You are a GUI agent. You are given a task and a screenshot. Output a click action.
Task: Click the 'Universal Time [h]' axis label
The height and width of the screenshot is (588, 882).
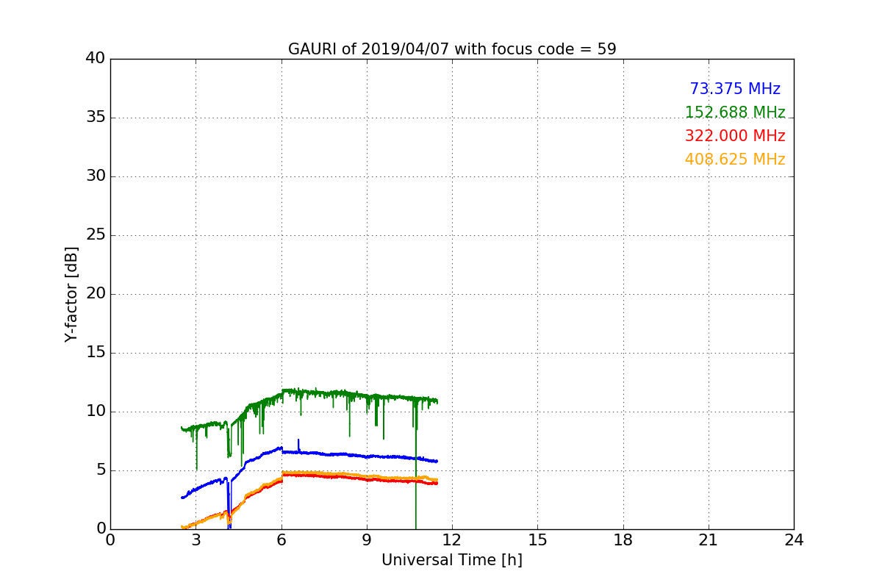[x=452, y=560]
